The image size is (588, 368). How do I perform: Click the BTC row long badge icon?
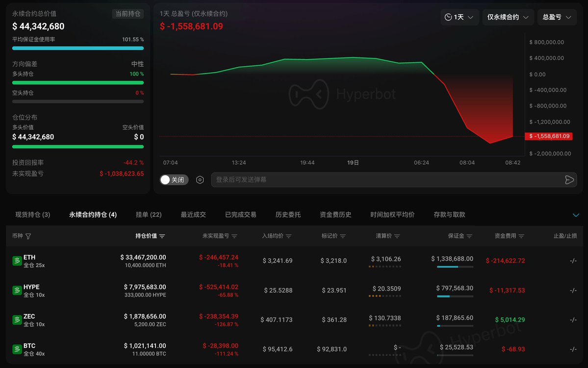coord(17,349)
